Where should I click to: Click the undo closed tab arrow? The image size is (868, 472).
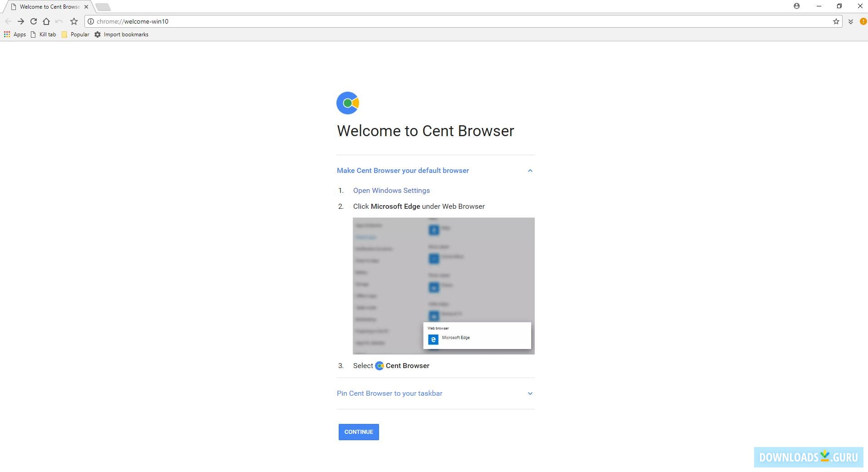[x=59, y=21]
